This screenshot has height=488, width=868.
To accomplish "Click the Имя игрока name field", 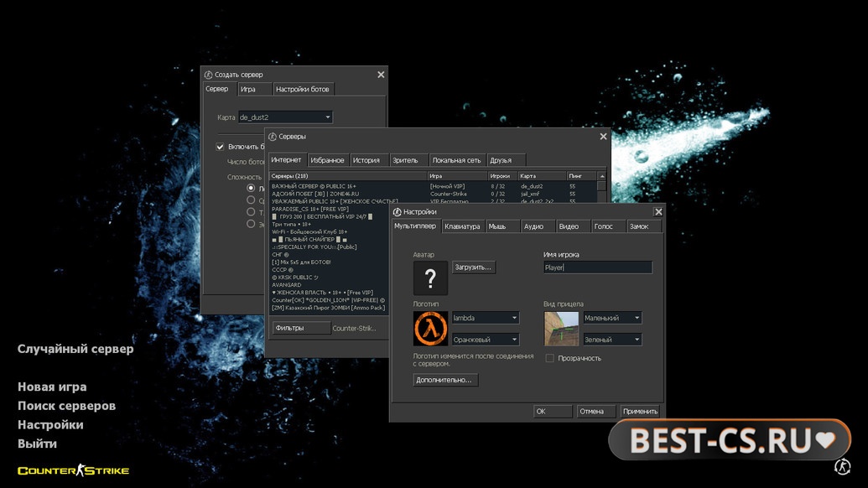I will coord(597,267).
